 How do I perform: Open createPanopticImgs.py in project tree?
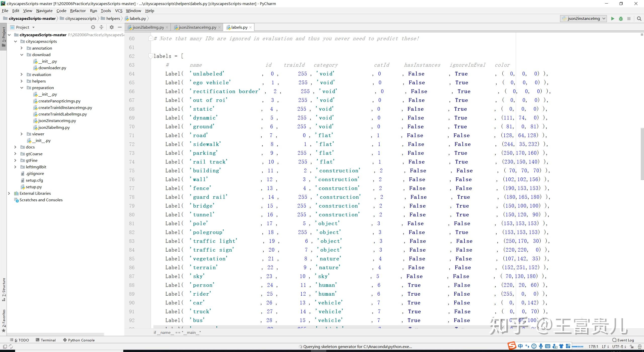click(x=59, y=101)
